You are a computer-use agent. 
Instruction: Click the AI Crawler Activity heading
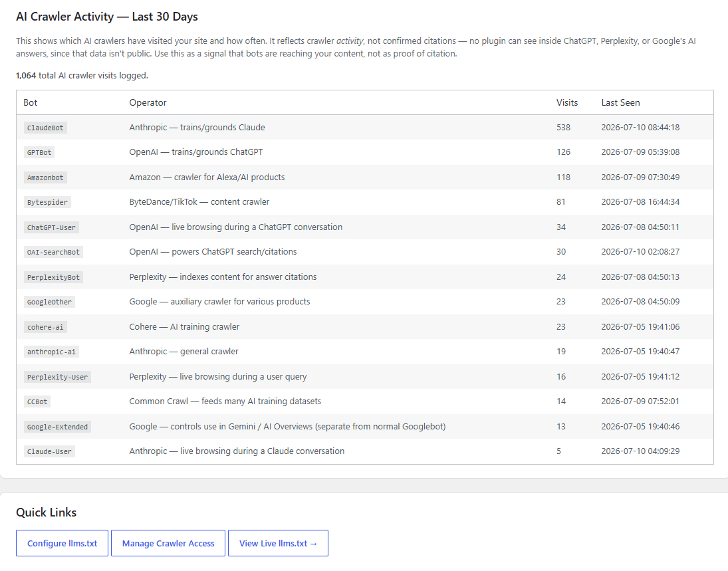[x=107, y=17]
